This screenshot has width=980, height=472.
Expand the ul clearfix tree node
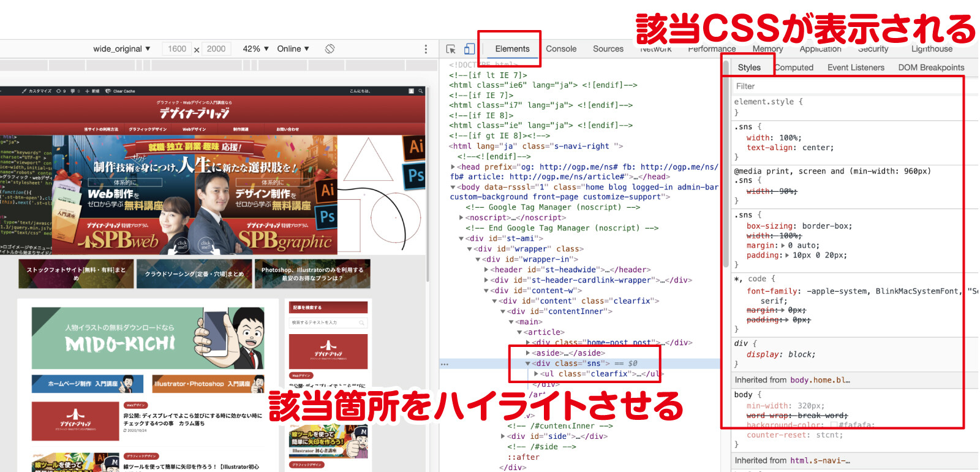click(536, 374)
